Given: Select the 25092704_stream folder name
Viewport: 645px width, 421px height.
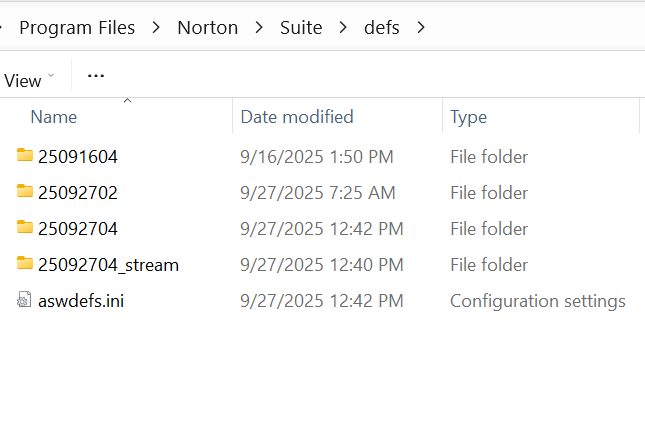Looking at the screenshot, I should (x=108, y=265).
